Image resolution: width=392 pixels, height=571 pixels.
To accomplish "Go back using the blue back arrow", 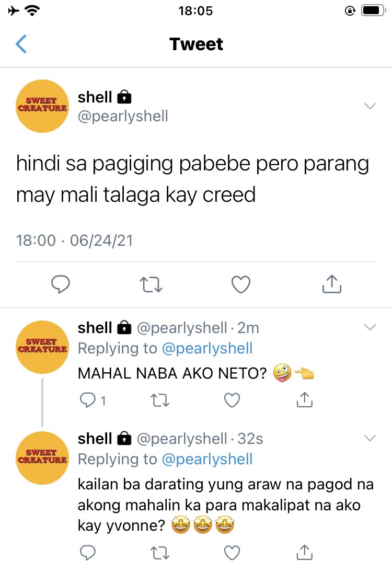I will point(21,44).
